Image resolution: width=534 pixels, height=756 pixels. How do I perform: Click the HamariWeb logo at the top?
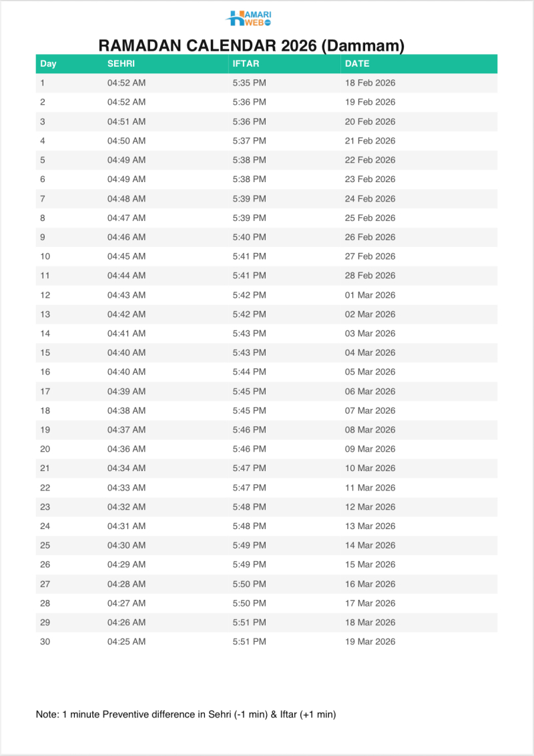pos(249,19)
